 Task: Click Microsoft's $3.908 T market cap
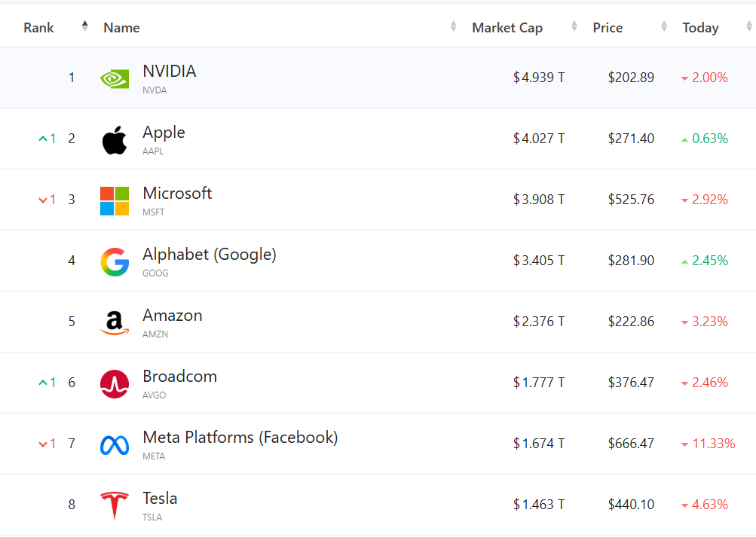(x=539, y=200)
